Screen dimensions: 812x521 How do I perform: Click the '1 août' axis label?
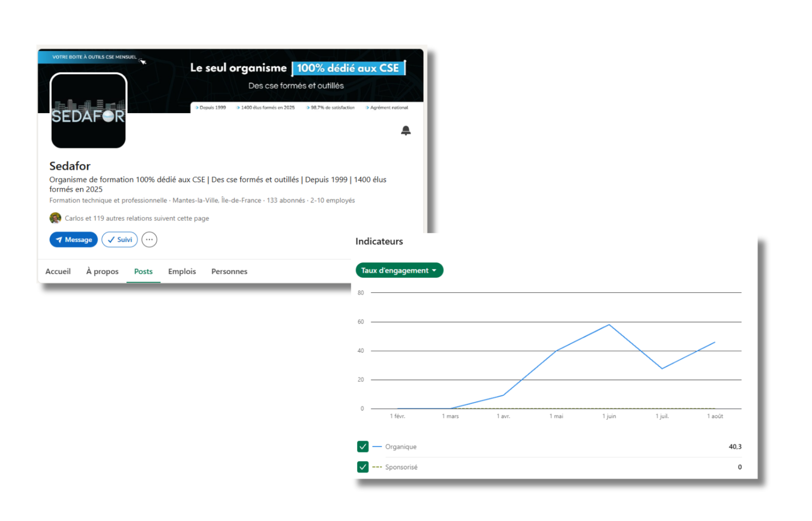click(x=715, y=416)
